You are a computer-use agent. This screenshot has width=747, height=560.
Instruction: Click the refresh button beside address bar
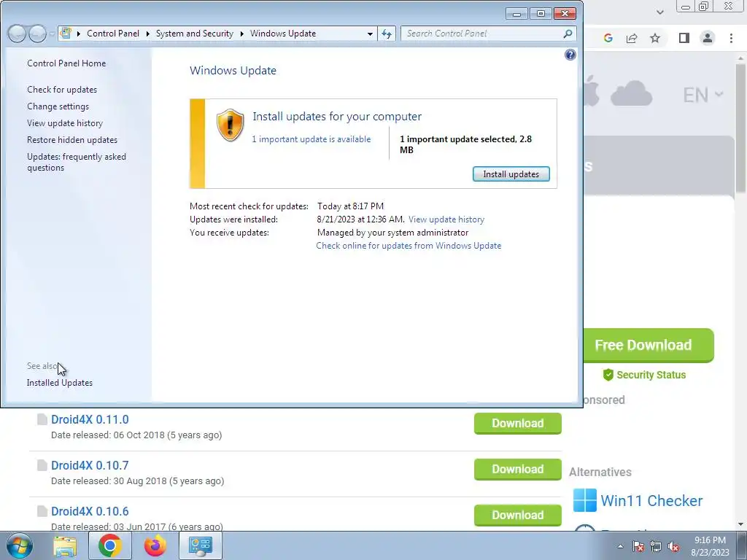pos(387,34)
